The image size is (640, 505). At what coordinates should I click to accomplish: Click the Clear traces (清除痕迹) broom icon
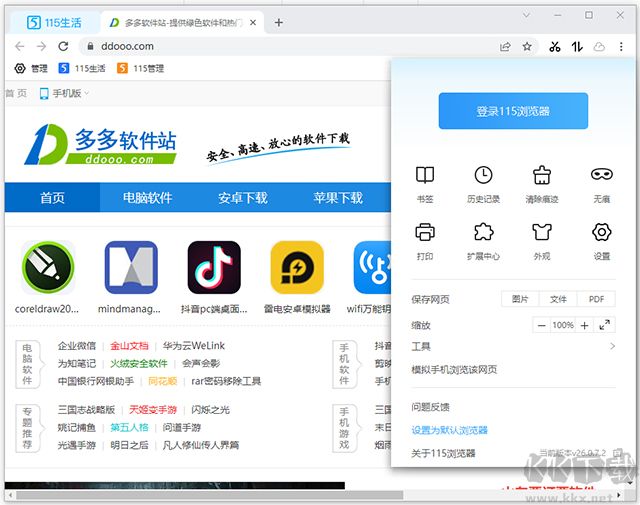tap(542, 175)
